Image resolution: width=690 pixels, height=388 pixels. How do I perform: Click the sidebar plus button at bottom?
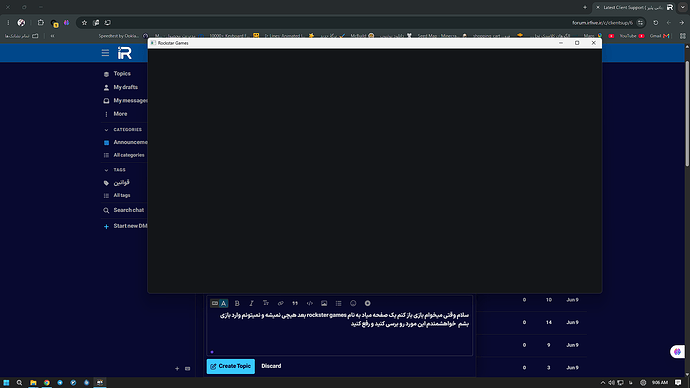177,369
